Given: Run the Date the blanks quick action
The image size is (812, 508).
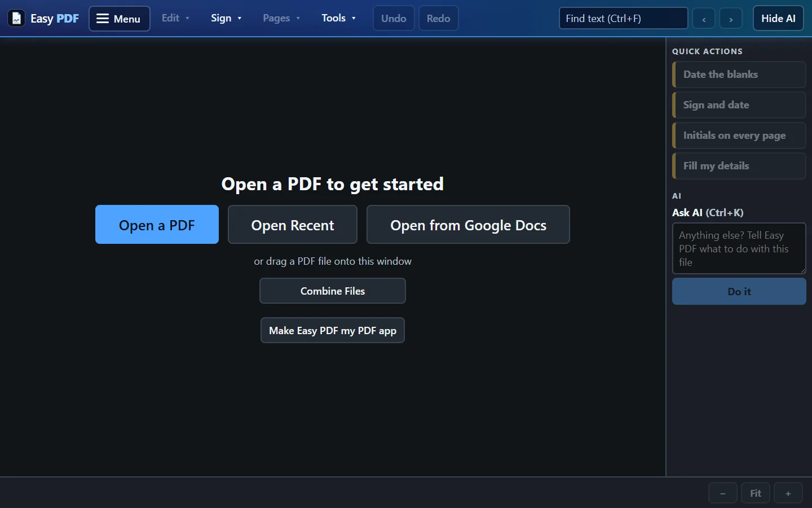Looking at the screenshot, I should point(739,75).
